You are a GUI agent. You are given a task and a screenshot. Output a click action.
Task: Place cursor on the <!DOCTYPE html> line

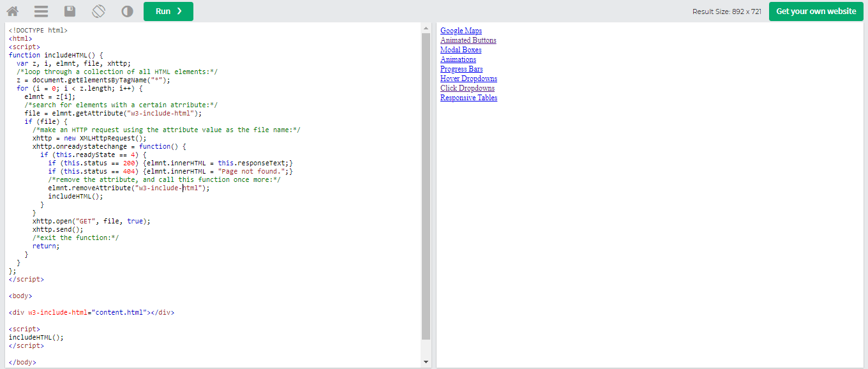point(38,30)
